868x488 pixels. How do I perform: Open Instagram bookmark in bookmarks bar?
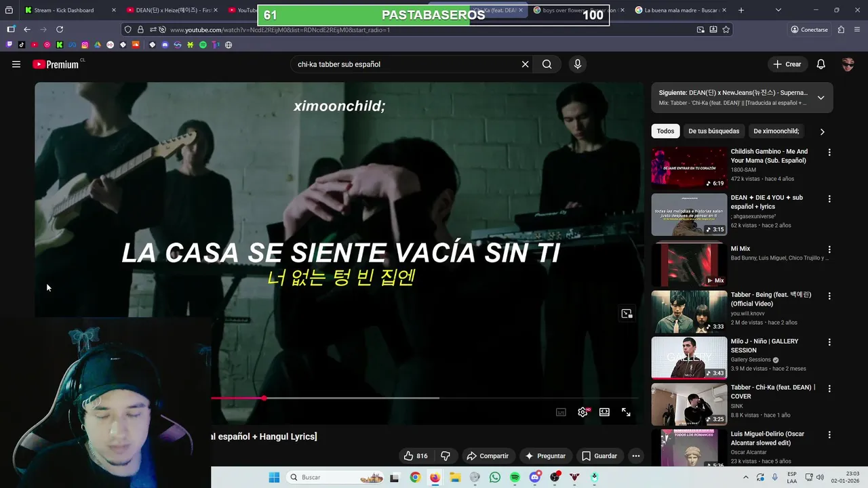[x=85, y=45]
